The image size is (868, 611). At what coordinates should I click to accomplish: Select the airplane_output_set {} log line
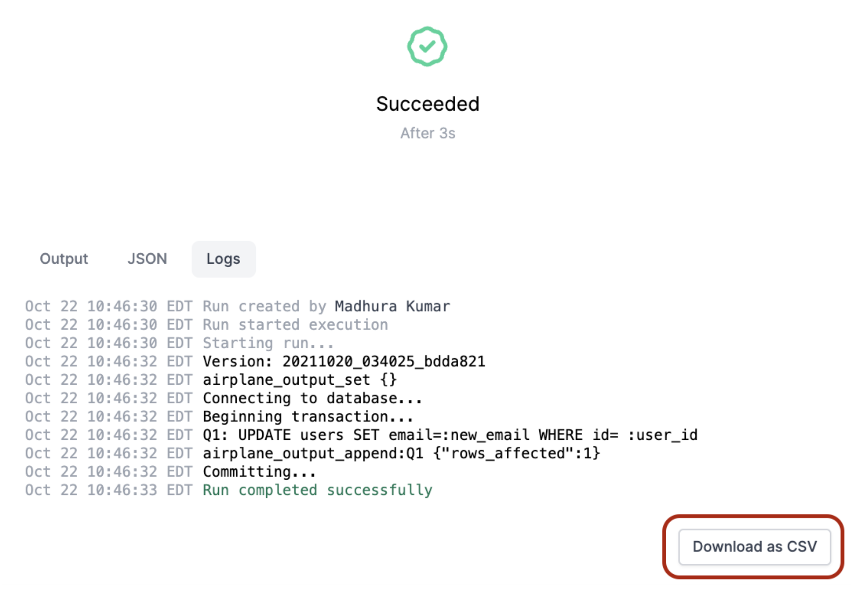(211, 380)
